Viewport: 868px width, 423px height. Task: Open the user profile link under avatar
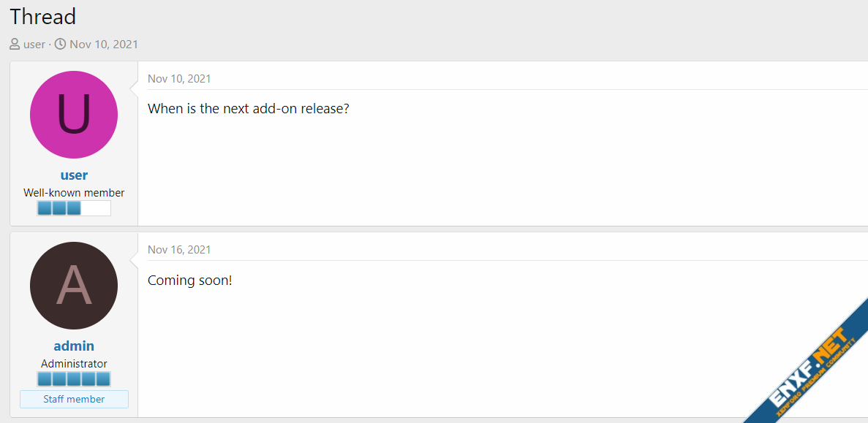74,175
